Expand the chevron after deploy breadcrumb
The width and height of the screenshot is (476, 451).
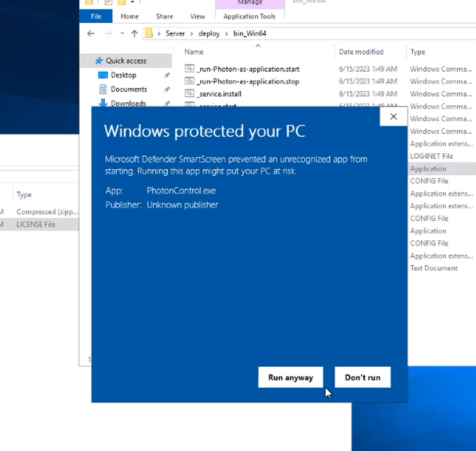click(227, 34)
